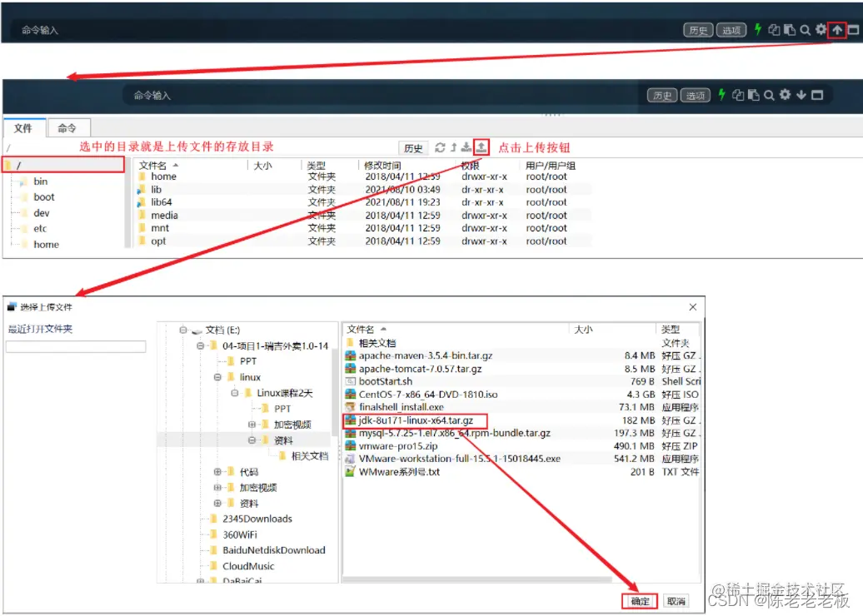The height and width of the screenshot is (616, 863).
Task: Collapse the linux folder in the dialog tree
Action: click(217, 376)
